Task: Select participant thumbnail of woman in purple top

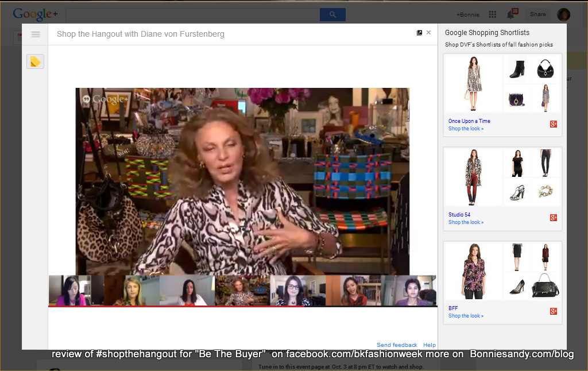Action: coord(409,291)
